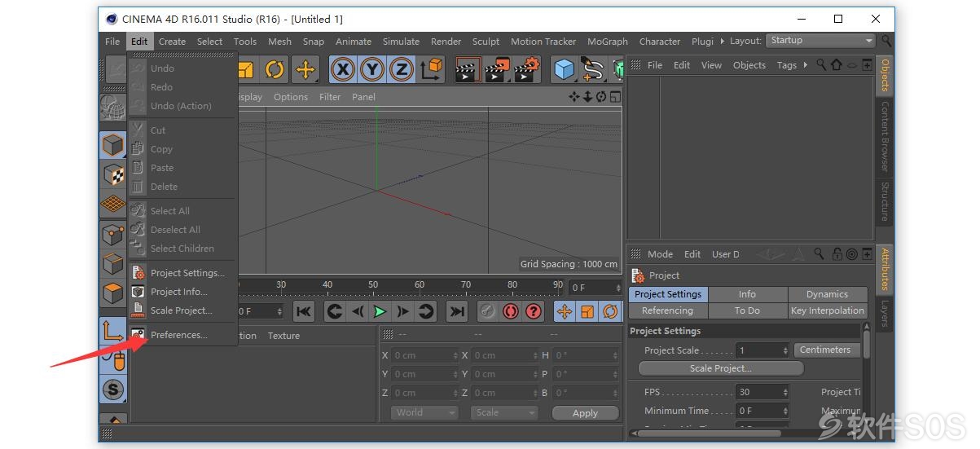Open Edit Render Settings icon
The image size is (980, 449).
[x=527, y=70]
